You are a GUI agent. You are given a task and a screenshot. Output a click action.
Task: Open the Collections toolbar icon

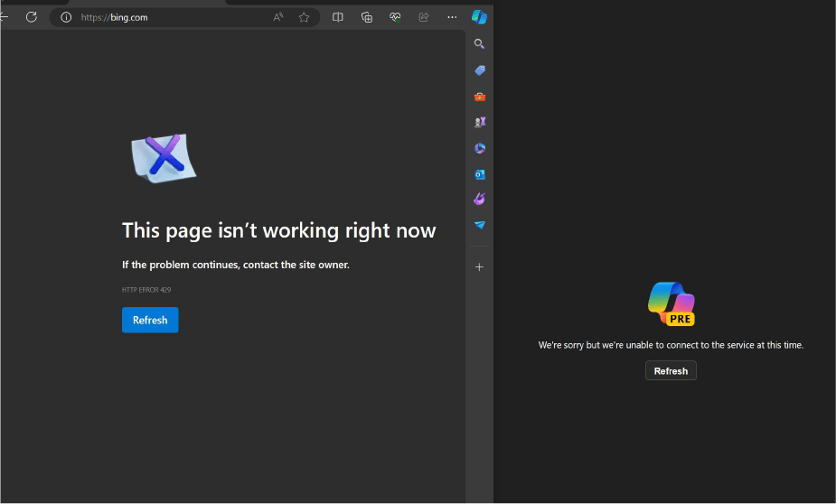click(366, 17)
